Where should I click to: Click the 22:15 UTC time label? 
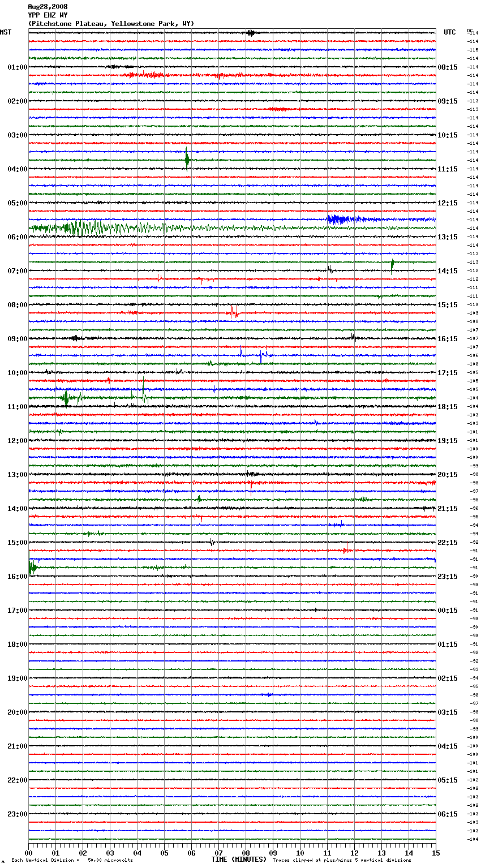pyautogui.click(x=448, y=543)
